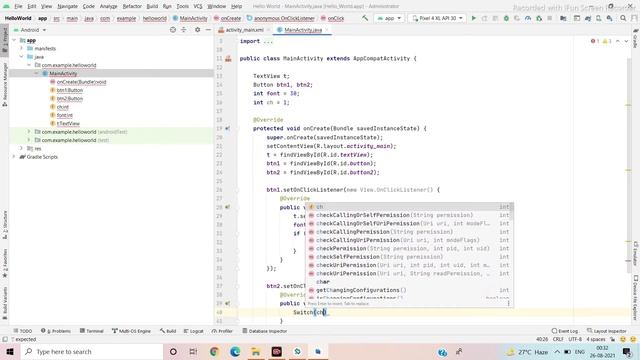Select t:TextView field in project tree
Viewport: 640px width, 360px height.
pyautogui.click(x=68, y=123)
